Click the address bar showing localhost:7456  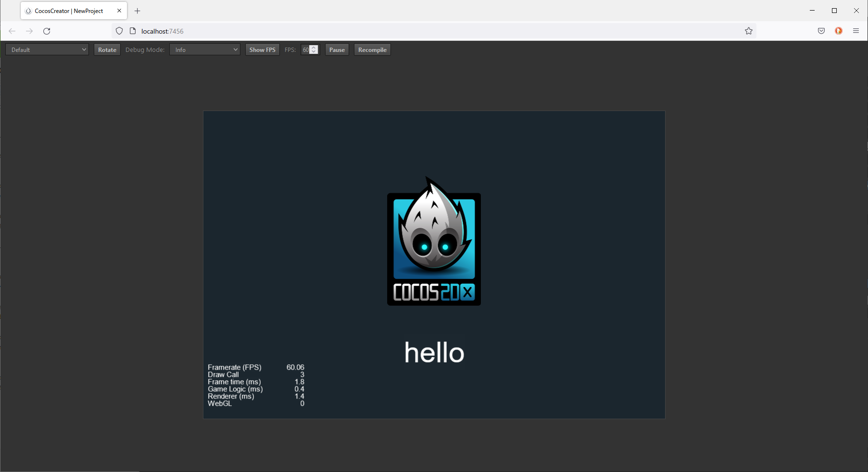(x=434, y=31)
